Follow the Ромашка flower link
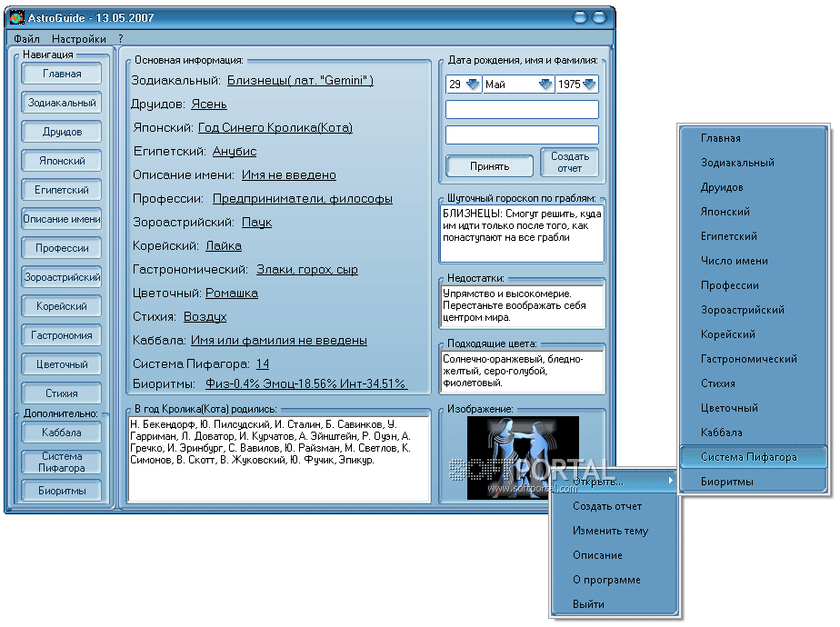This screenshot has width=840, height=627. click(x=232, y=293)
